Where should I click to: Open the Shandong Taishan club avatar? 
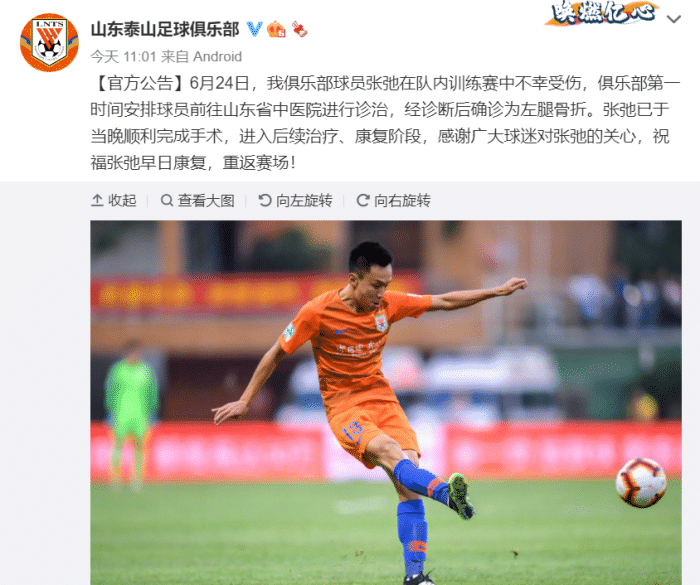49,42
